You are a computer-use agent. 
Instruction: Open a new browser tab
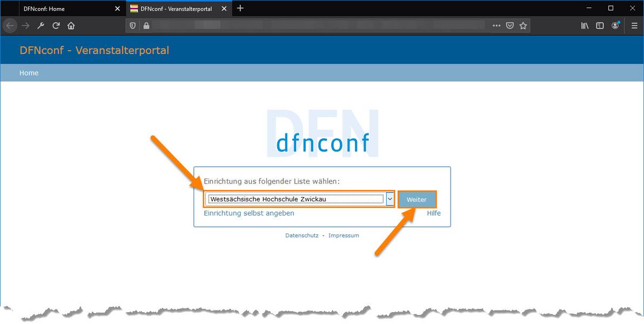coord(240,8)
